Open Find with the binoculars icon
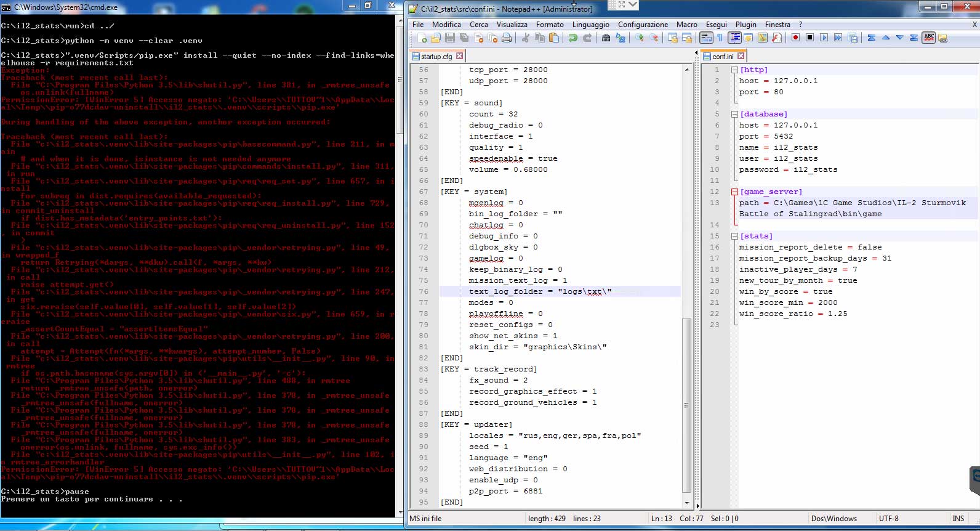The image size is (980, 531). [x=606, y=38]
